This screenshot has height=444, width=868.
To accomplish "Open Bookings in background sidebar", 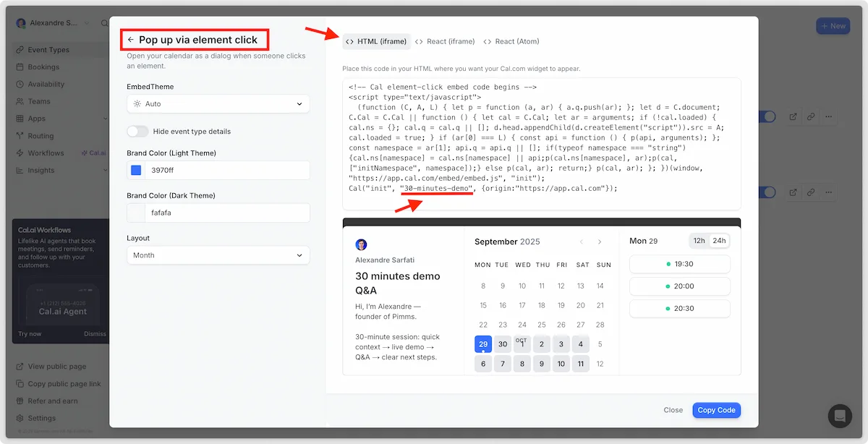I will 43,67.
